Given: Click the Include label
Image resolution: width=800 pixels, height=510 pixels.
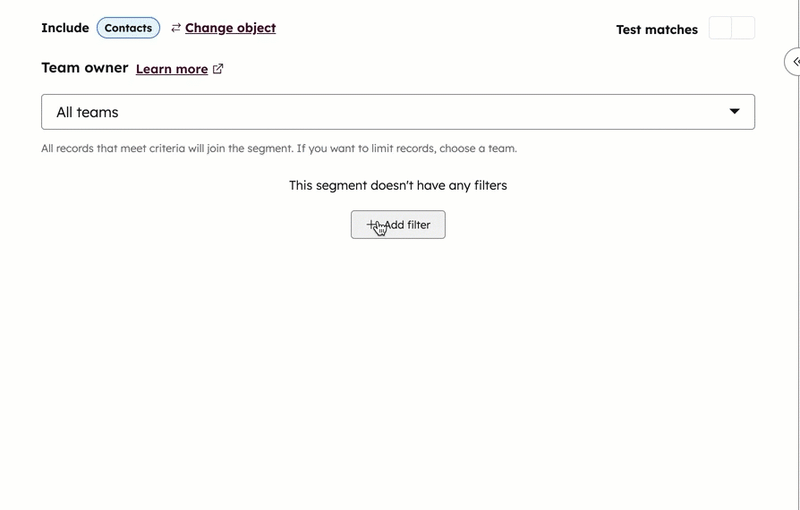Looking at the screenshot, I should [x=64, y=28].
